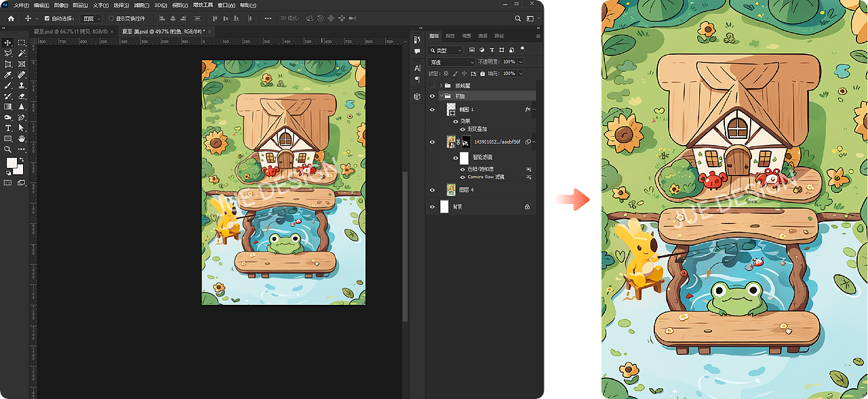Select the Rectangular Marquee tool

click(22, 43)
